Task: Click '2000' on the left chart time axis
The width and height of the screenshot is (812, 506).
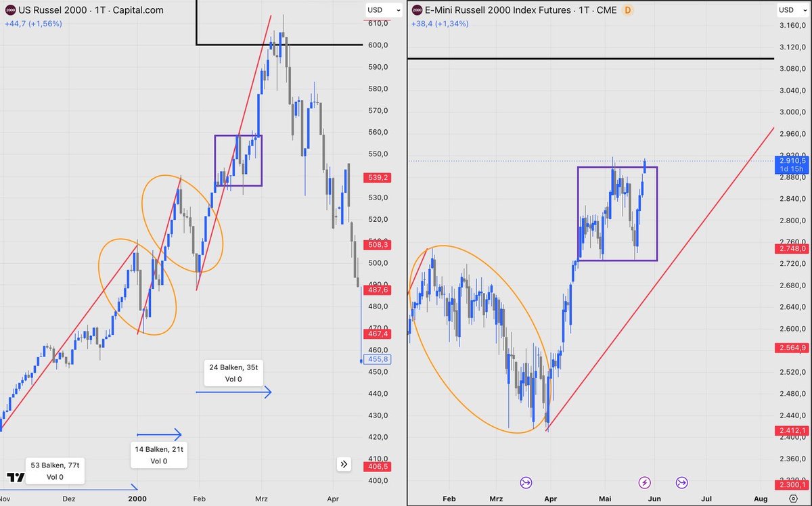Action: click(137, 500)
